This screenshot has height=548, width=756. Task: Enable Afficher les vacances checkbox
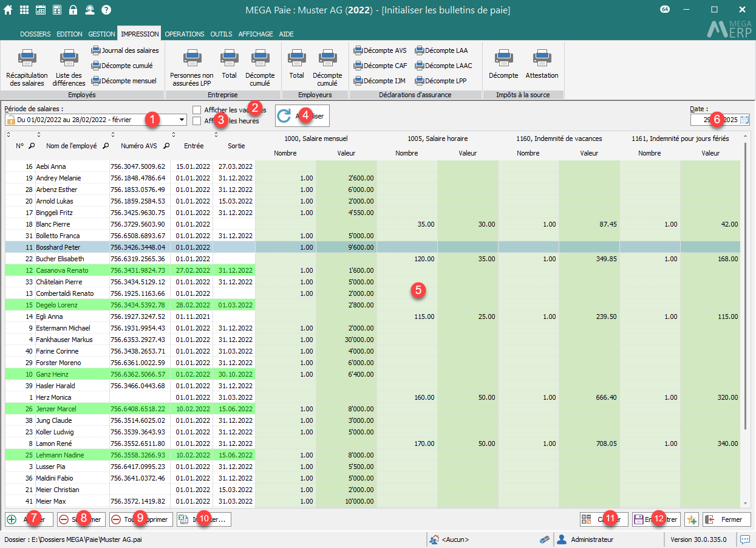point(197,110)
